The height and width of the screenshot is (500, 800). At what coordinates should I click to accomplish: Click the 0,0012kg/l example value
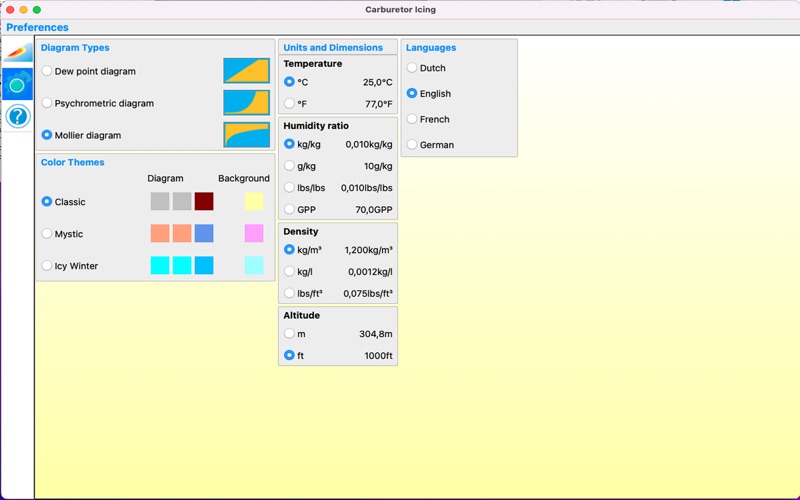click(x=370, y=272)
